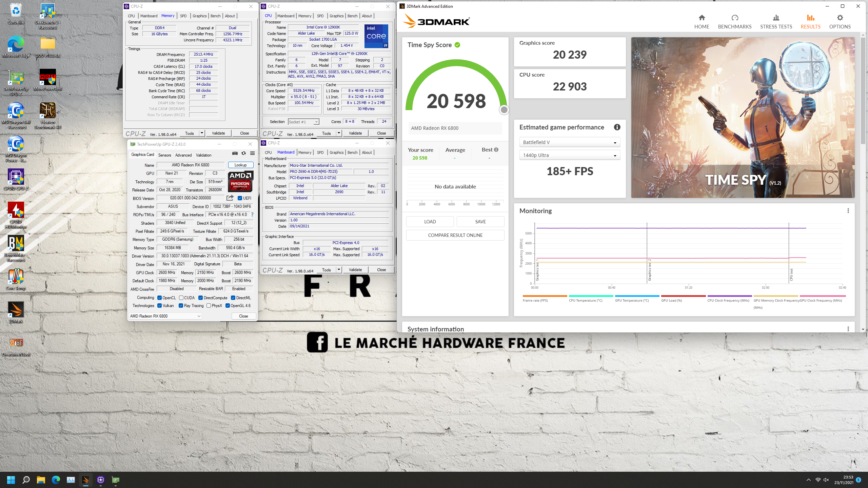The width and height of the screenshot is (868, 488).
Task: Click the 3DMark taskbar icon
Action: coord(85,480)
